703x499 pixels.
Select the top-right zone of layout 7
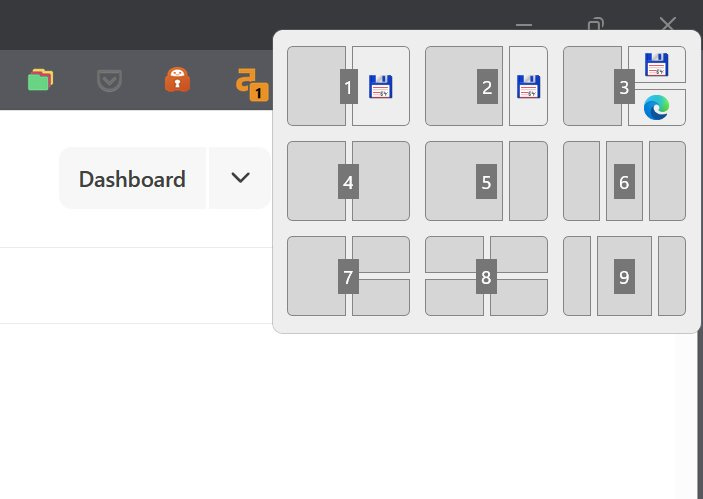pyautogui.click(x=381, y=254)
